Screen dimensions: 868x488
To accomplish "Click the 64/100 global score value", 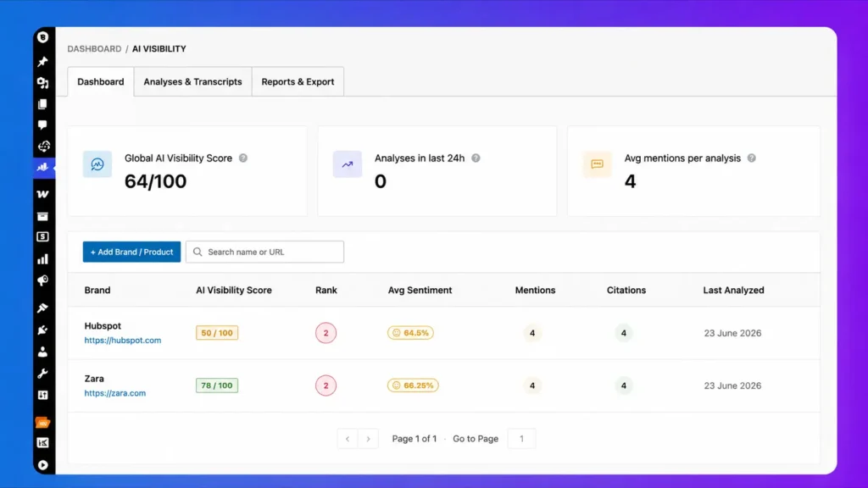I will click(156, 181).
